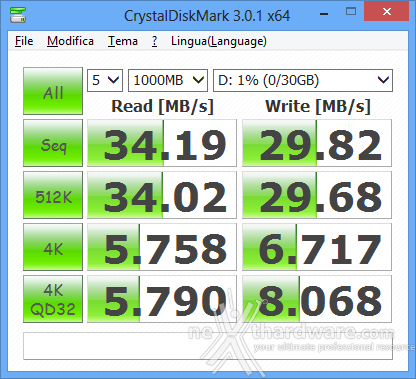Open the Lingua(Language) menu
This screenshot has height=379, width=416.
[219, 41]
